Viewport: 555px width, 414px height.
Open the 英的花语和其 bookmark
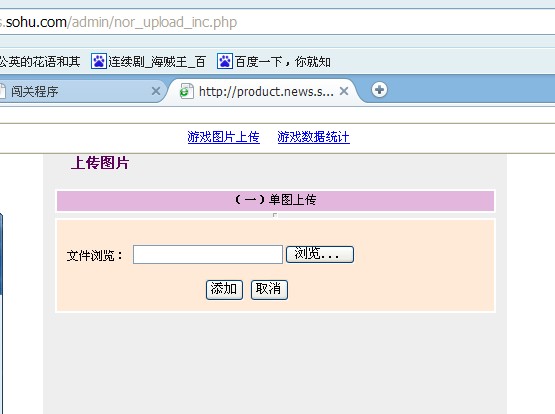(x=40, y=62)
